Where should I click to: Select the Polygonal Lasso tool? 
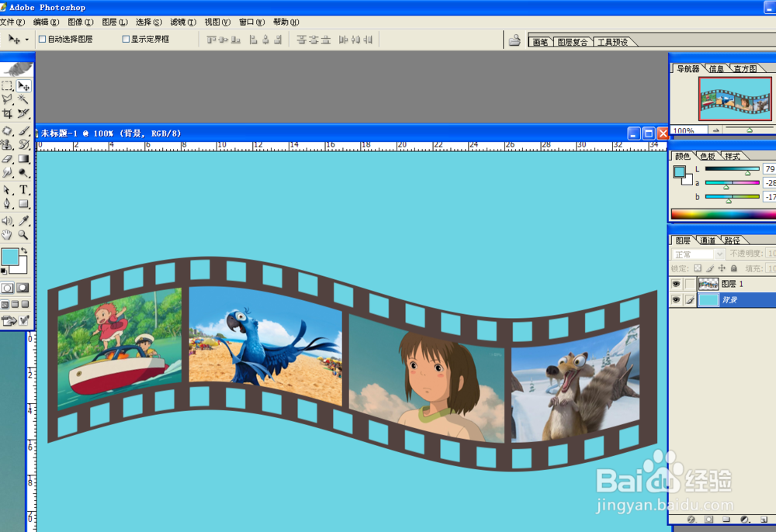pos(7,99)
